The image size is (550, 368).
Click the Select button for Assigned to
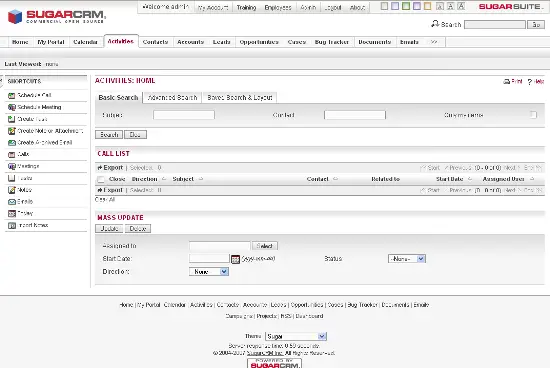click(265, 246)
